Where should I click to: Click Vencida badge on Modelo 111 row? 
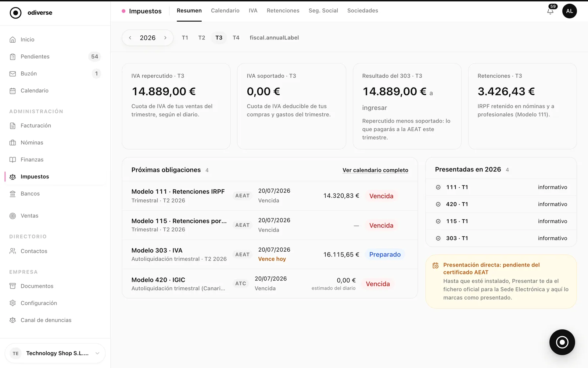[x=381, y=196]
